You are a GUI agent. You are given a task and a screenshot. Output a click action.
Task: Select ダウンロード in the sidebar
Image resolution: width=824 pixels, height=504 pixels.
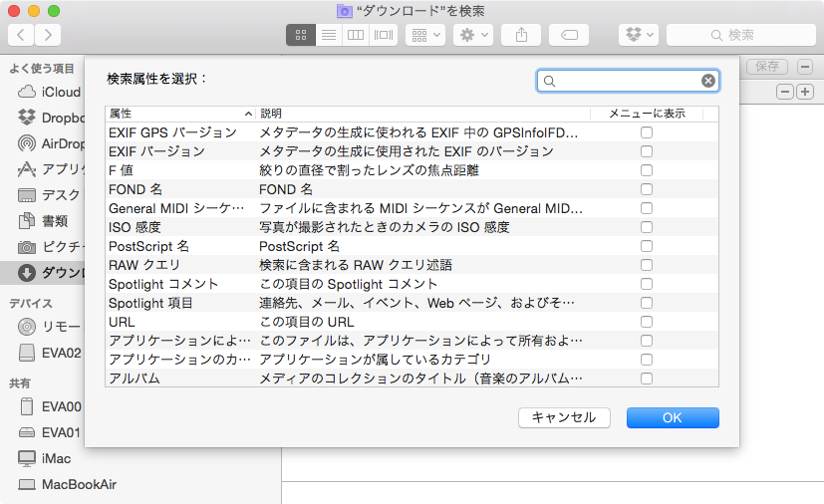pos(42,273)
